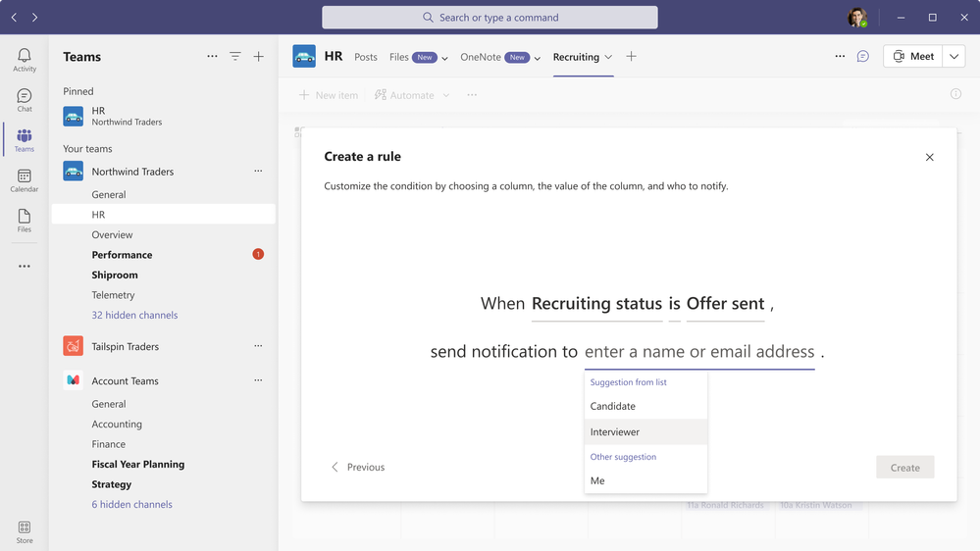Select the Teams sidebar icon
This screenshot has width=980, height=551.
point(25,140)
